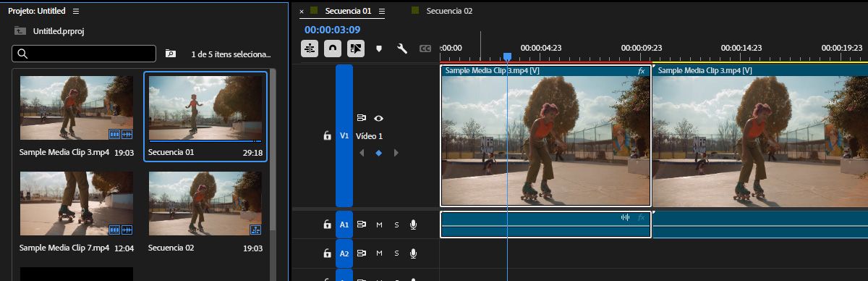
Task: Open the Projeto panel hamburger menu
Action: [x=76, y=12]
